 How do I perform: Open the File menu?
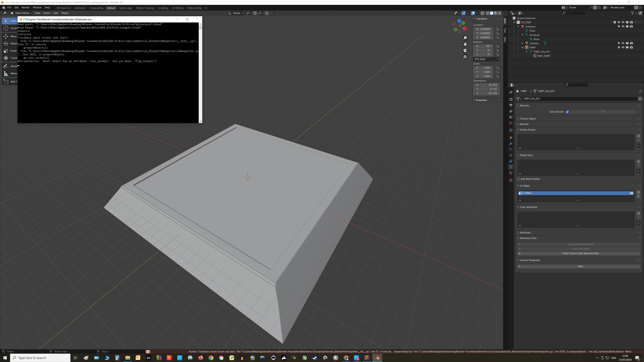[x=9, y=8]
